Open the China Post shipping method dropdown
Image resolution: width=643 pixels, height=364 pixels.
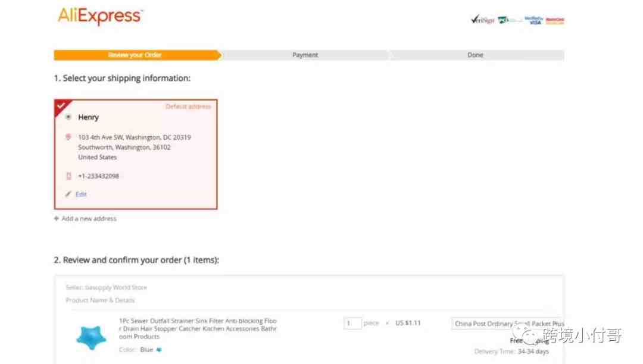[508, 324]
